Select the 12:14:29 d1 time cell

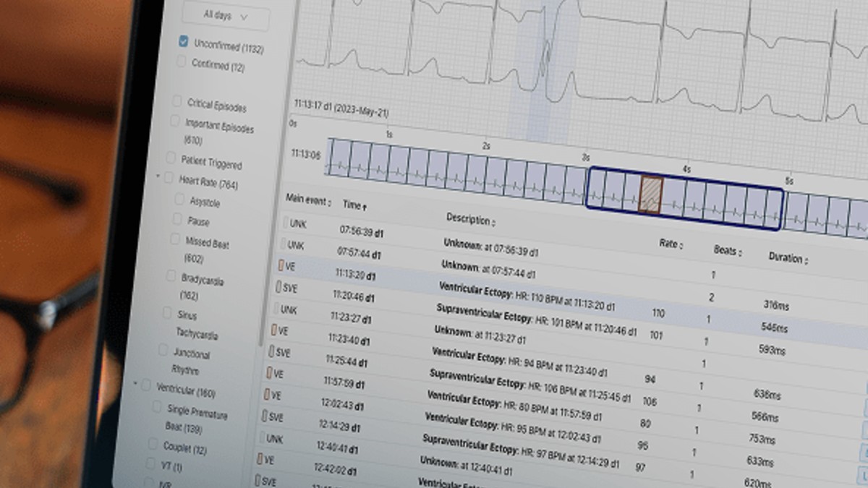(339, 427)
